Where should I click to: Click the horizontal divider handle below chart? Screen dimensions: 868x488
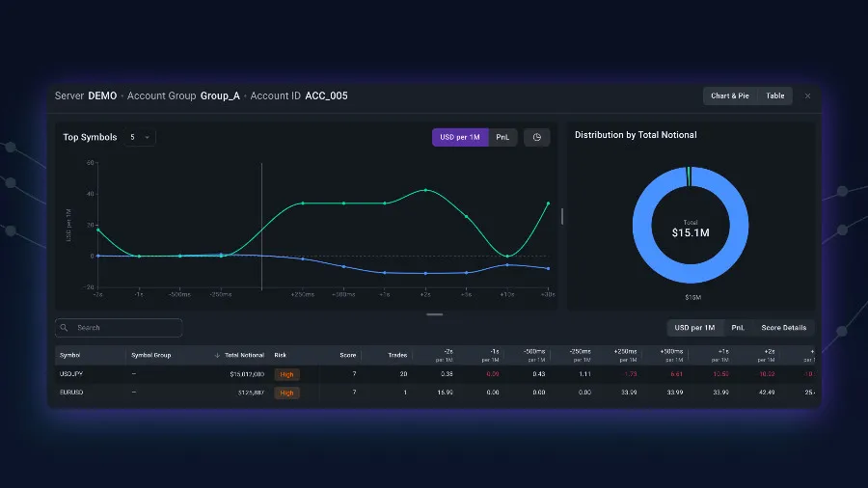tap(435, 314)
